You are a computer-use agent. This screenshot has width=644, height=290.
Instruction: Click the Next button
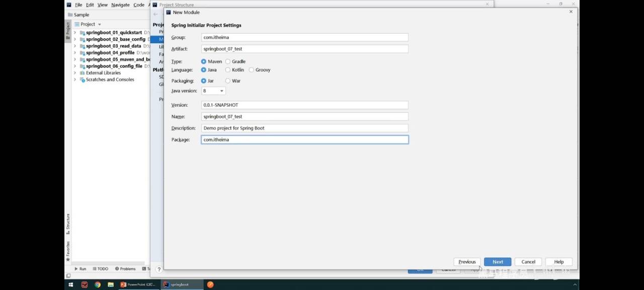tap(498, 262)
